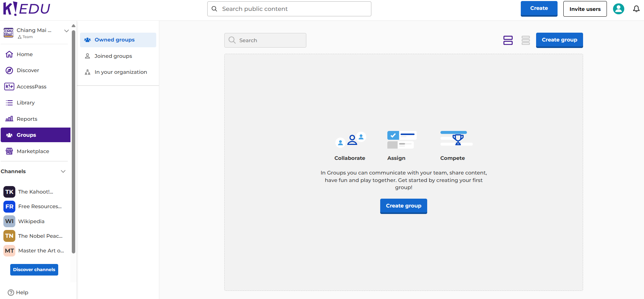This screenshot has height=299, width=644.
Task: Click the Invite users button
Action: pyautogui.click(x=584, y=9)
